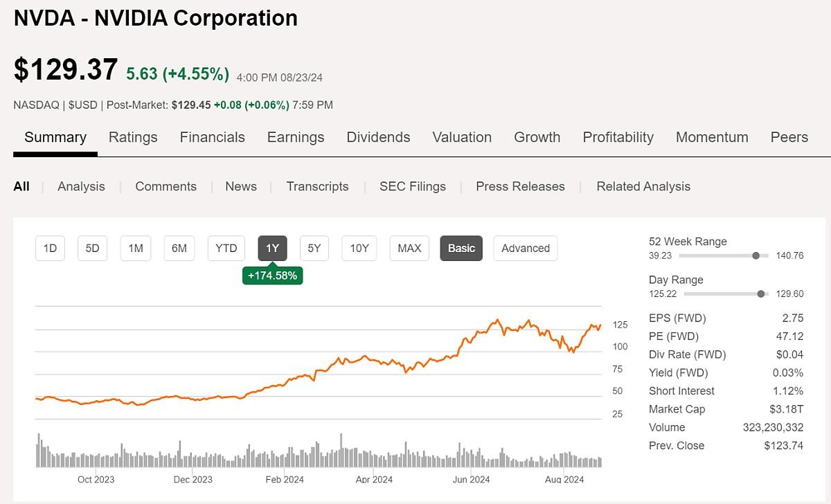Click the post-market price $129.45
The width and height of the screenshot is (831, 504).
coord(191,105)
